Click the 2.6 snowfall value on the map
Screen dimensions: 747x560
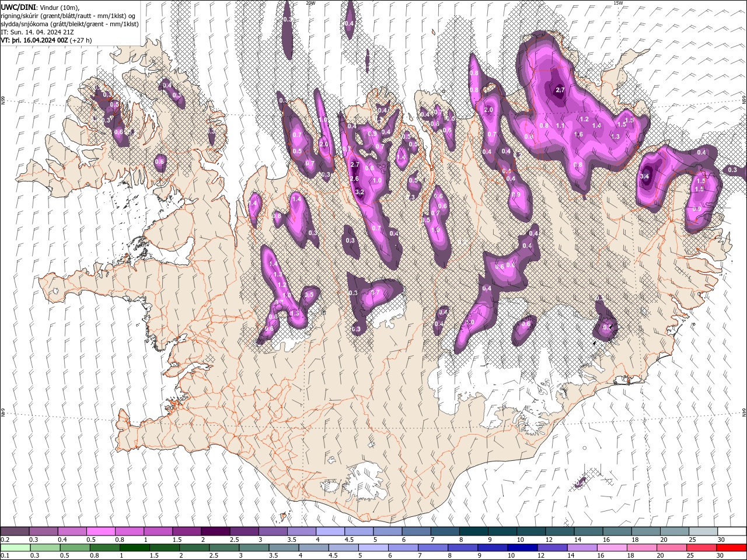[x=354, y=178]
